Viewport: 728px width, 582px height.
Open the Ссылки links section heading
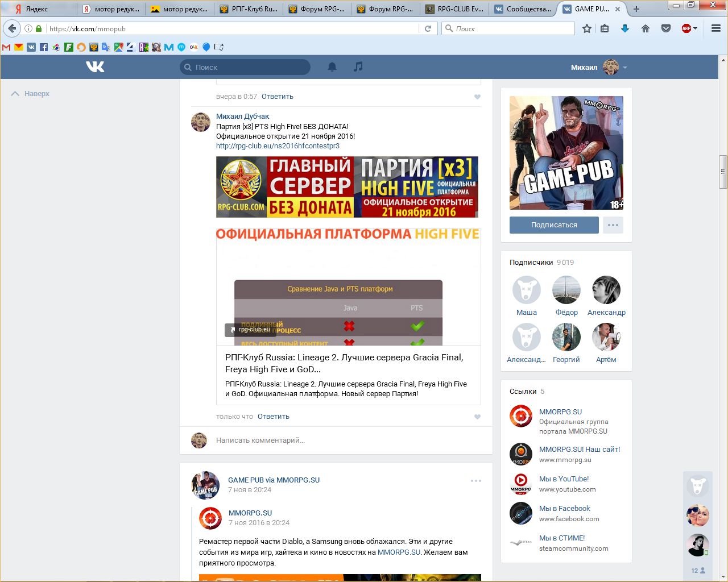click(x=523, y=392)
